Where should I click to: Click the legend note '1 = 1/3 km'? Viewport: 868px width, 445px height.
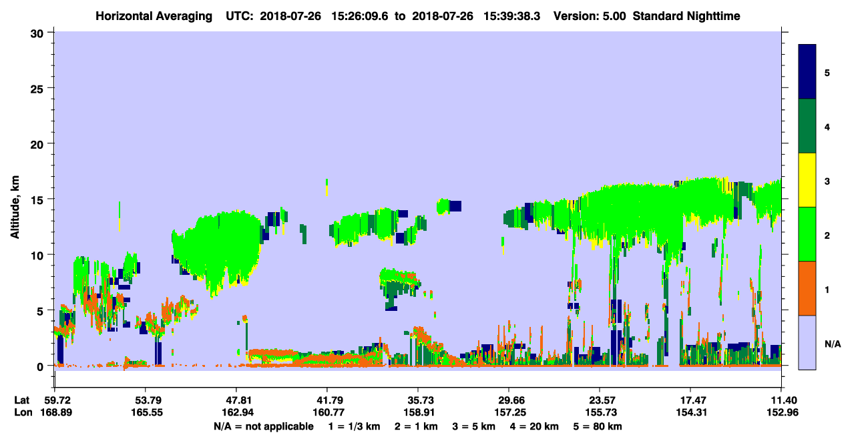[x=355, y=426]
